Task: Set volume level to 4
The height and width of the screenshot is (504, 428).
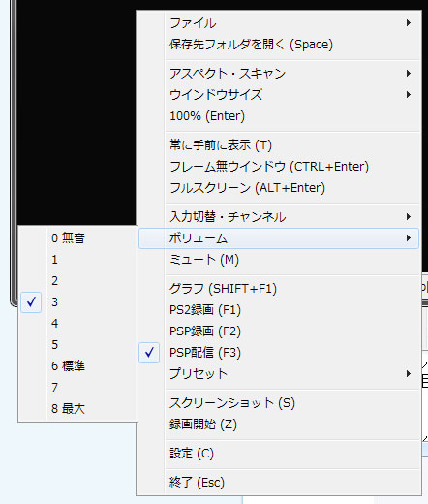Action: tap(78, 324)
